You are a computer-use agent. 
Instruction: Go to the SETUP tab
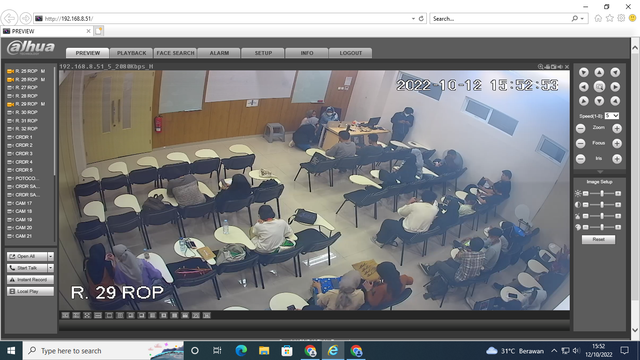(263, 53)
